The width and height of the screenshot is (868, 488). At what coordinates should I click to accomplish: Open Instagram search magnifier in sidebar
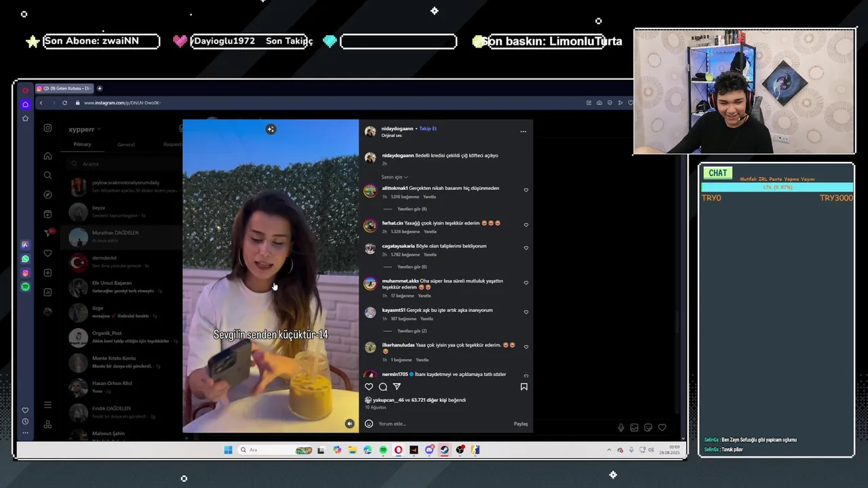point(47,175)
